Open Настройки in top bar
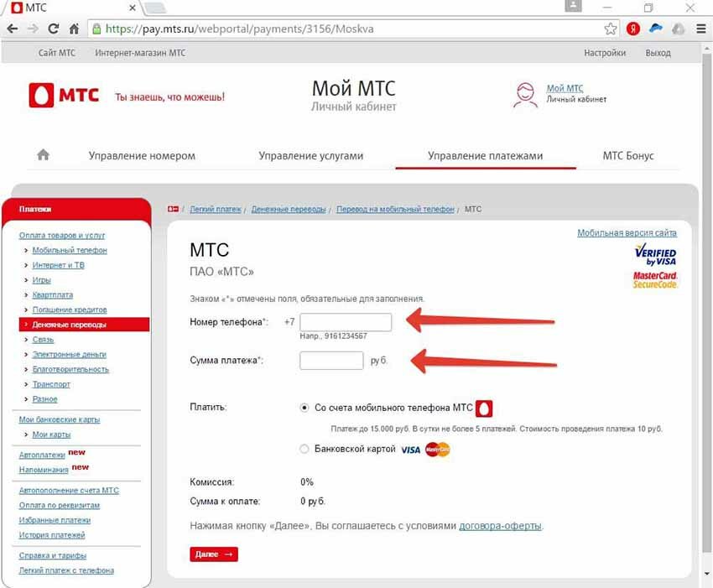This screenshot has width=713, height=588. pyautogui.click(x=605, y=53)
